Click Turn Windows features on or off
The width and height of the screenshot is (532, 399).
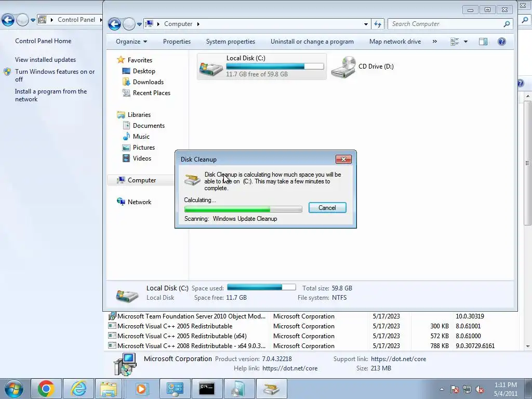coord(55,75)
